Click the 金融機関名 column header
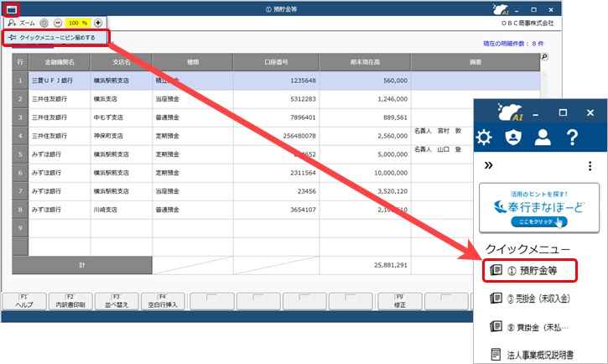Viewport: 608px width, 364px height. click(60, 62)
